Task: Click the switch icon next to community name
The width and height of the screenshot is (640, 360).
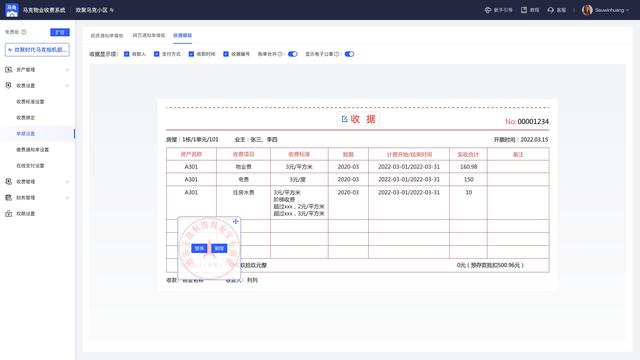Action: pyautogui.click(x=111, y=10)
